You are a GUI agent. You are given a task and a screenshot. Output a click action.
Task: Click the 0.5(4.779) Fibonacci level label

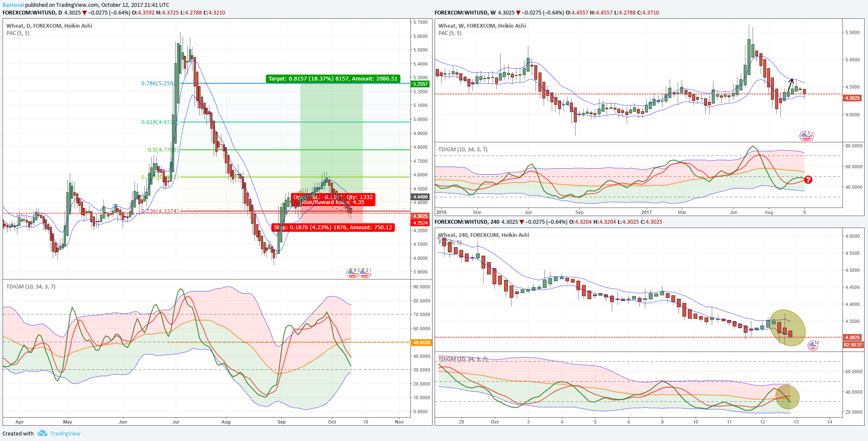[163, 150]
